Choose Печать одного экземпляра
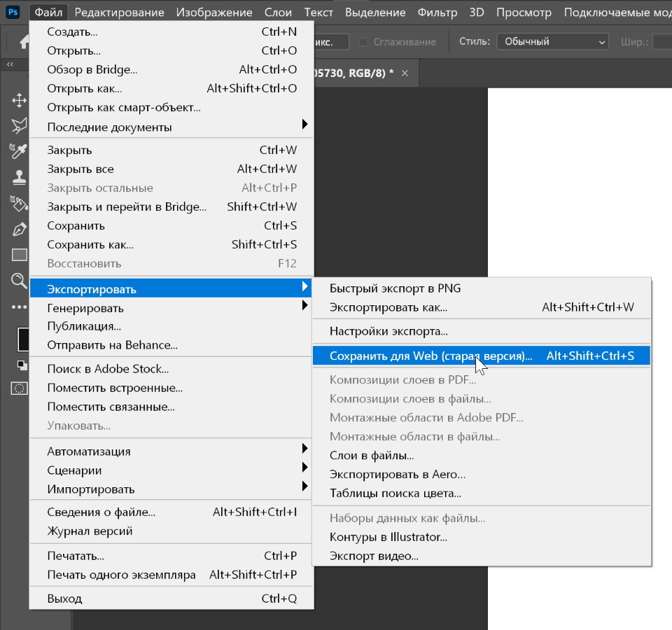 171,574
